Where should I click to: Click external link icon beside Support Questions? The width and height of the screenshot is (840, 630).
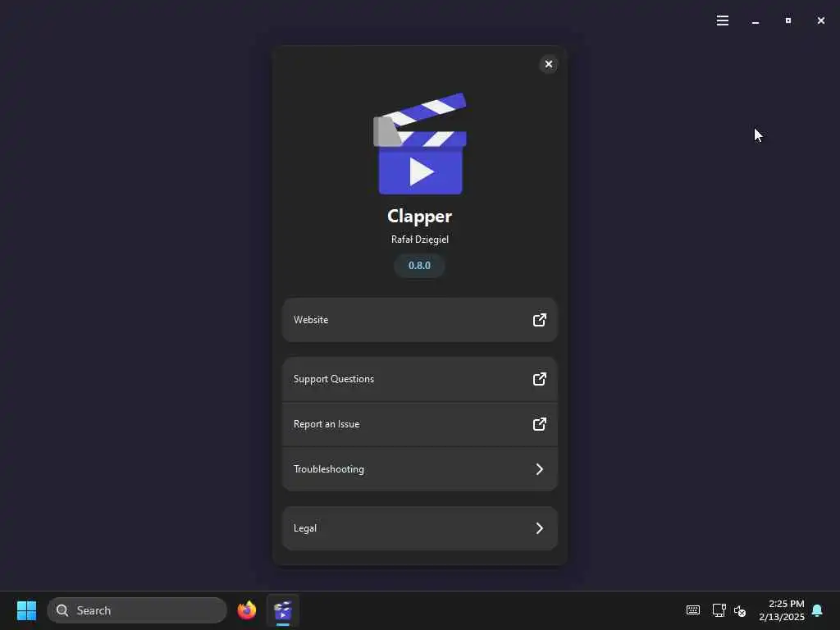point(540,379)
